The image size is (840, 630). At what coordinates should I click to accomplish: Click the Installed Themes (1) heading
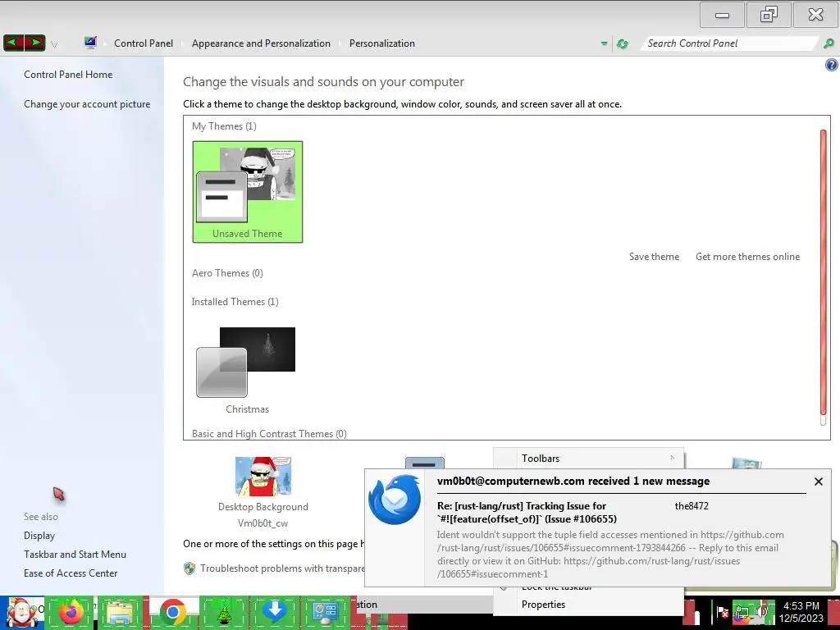[235, 302]
